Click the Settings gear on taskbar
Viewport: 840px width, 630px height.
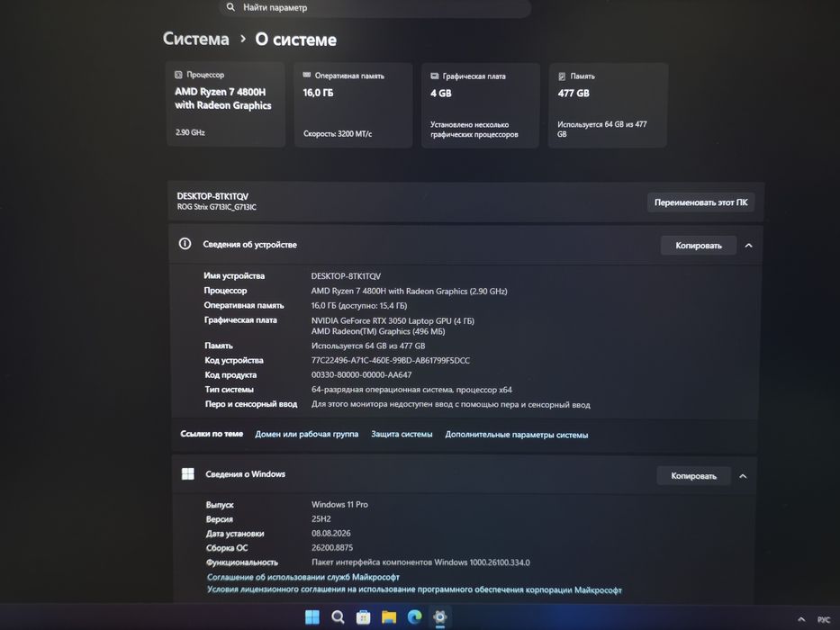click(x=440, y=617)
